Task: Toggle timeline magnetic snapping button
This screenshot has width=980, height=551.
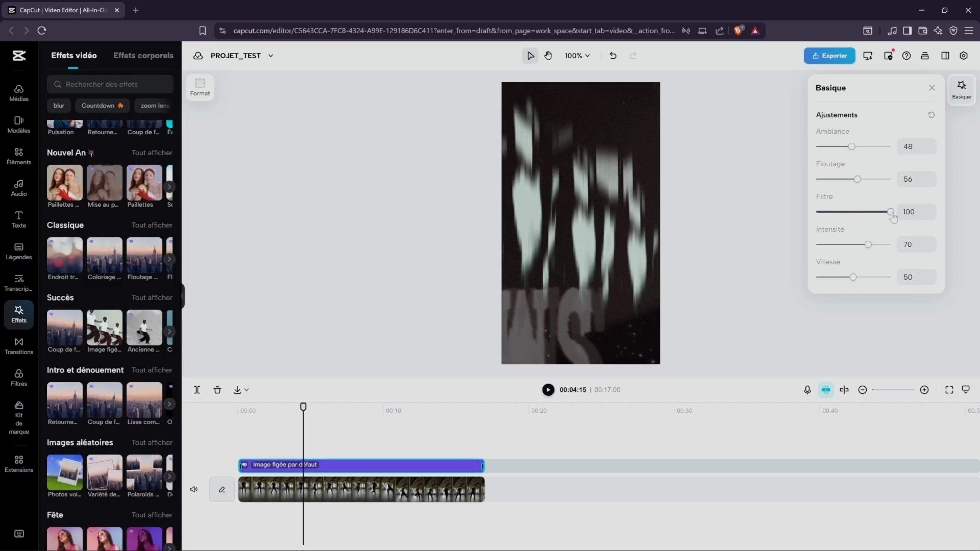Action: click(826, 390)
